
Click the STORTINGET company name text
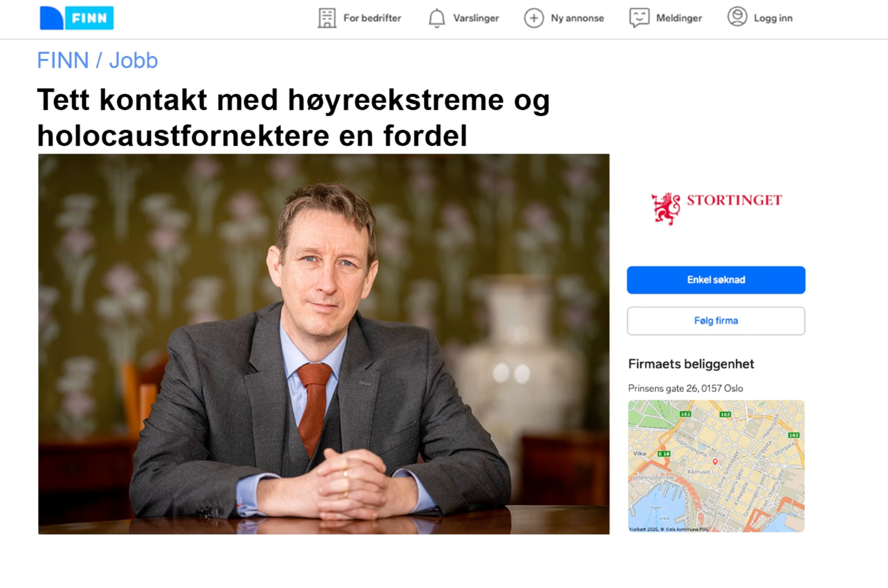734,201
